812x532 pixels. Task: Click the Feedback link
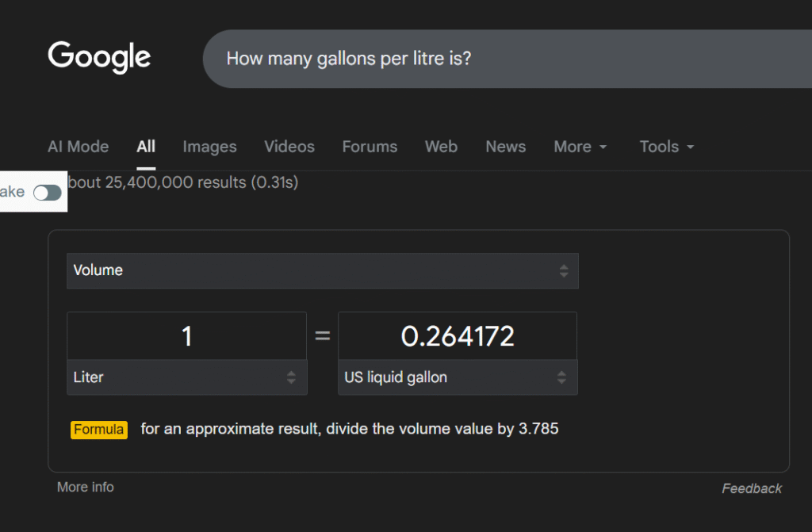(751, 488)
